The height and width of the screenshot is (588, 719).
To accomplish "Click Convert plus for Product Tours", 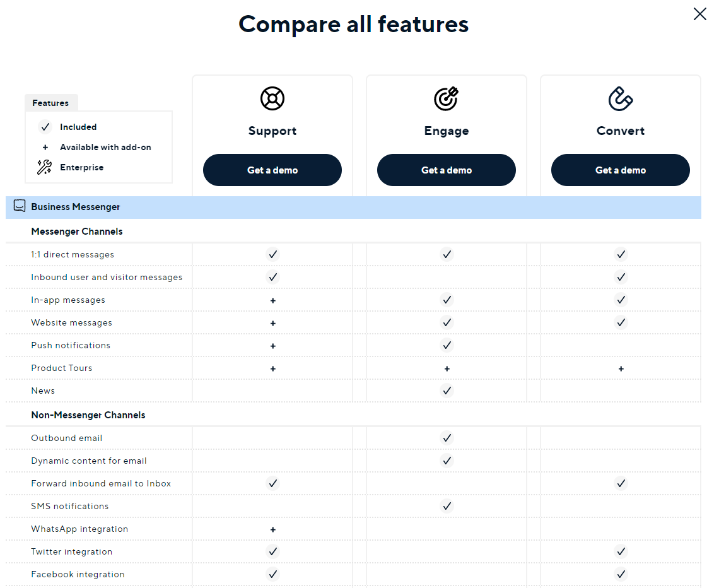I will pos(621,368).
